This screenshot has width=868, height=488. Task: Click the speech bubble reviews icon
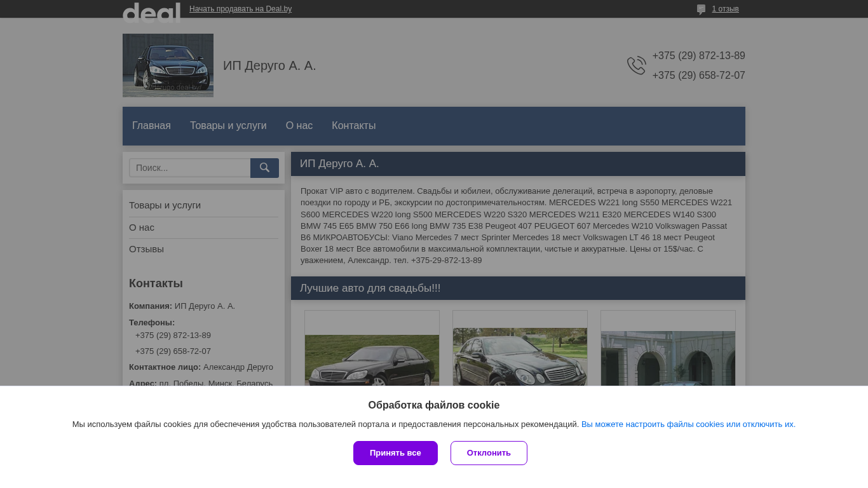701,10
